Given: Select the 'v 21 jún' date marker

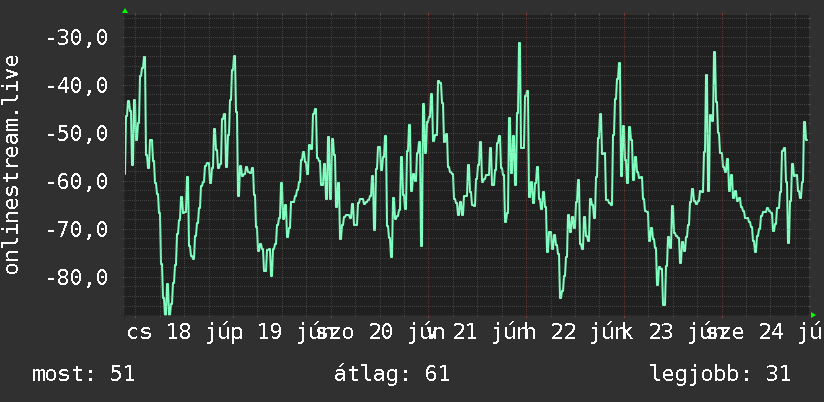Looking at the screenshot, I should coord(470,333).
